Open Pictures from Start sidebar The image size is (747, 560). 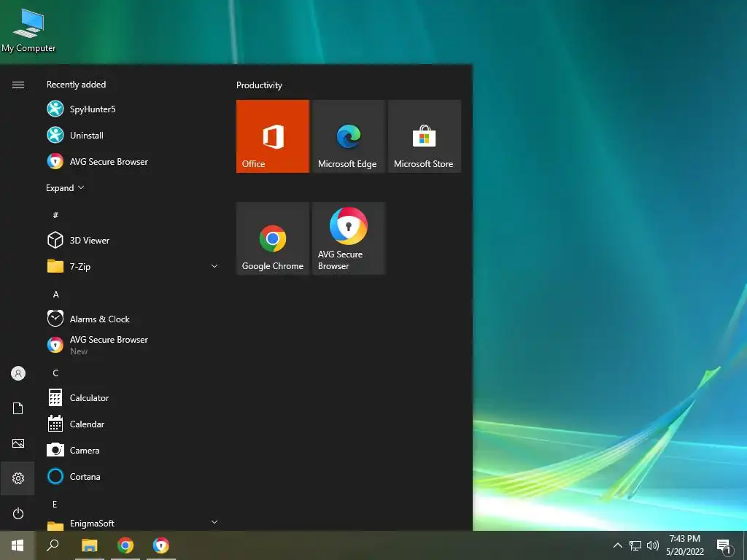click(18, 443)
